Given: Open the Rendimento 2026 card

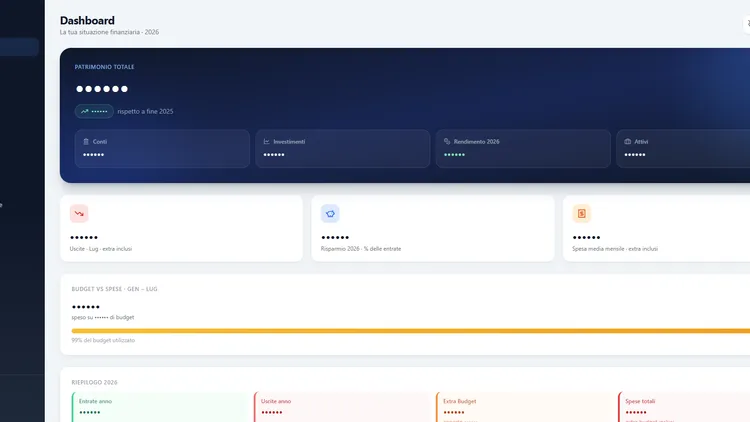Looking at the screenshot, I should pyautogui.click(x=523, y=149).
